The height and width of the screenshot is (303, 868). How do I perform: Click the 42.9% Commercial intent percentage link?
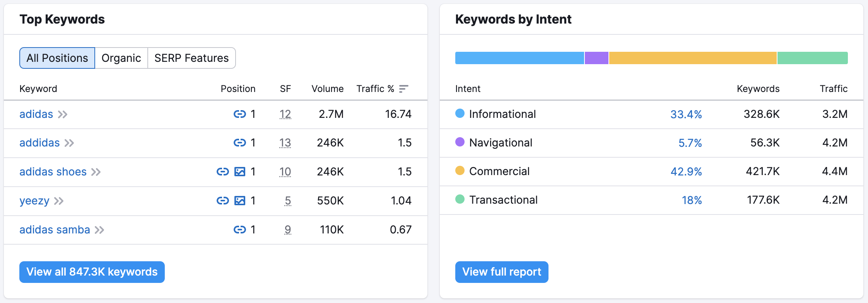(686, 172)
